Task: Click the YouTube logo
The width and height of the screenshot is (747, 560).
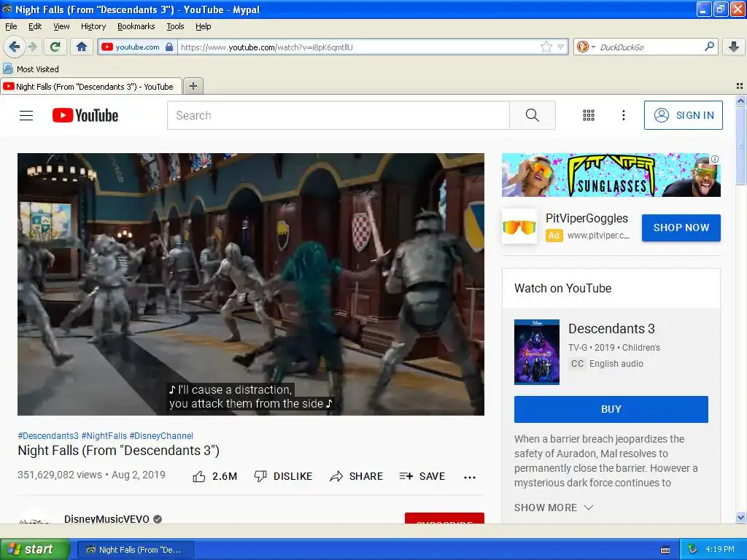Action: tap(85, 115)
